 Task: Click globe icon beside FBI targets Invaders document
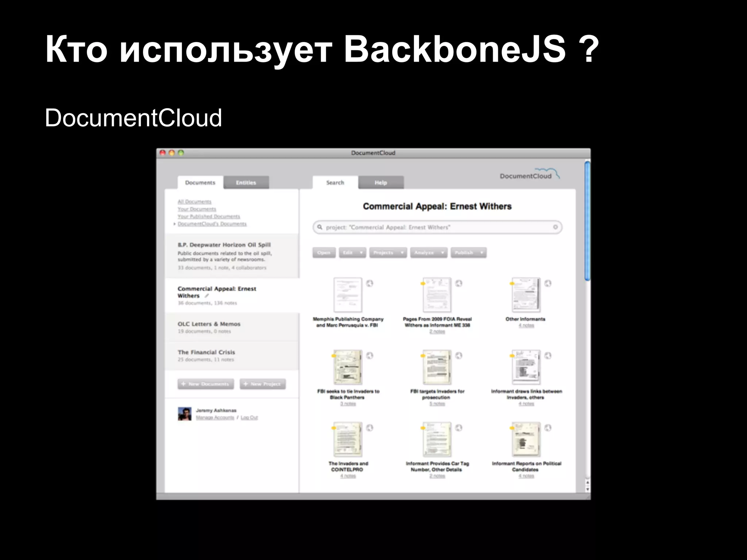tap(459, 355)
